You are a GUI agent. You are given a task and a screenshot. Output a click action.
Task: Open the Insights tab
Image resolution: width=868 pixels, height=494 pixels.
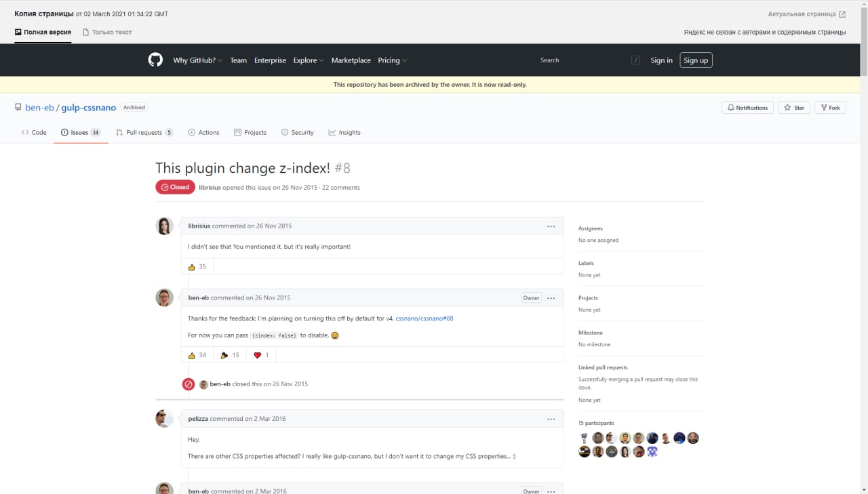click(x=344, y=133)
